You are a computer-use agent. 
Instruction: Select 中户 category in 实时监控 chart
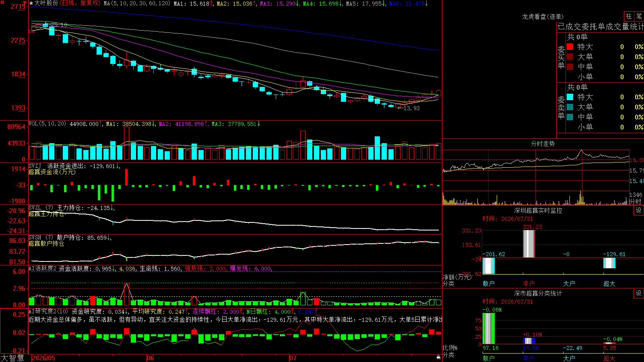coord(529,284)
